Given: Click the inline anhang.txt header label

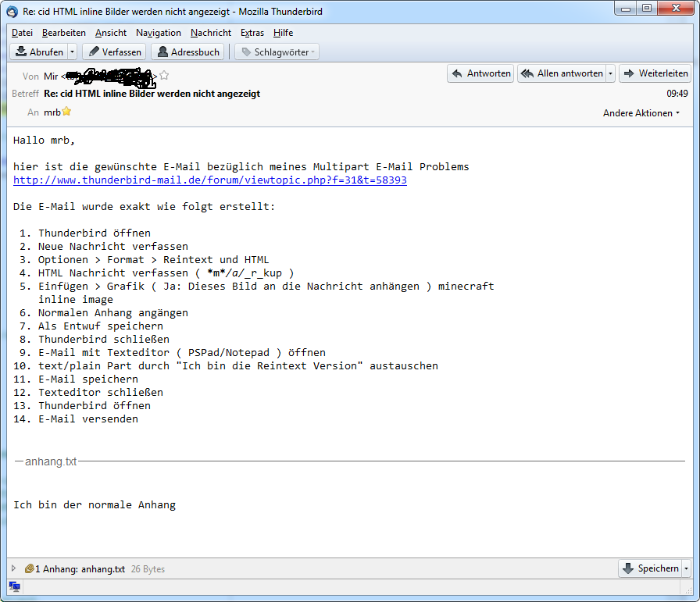Looking at the screenshot, I should pos(51,461).
